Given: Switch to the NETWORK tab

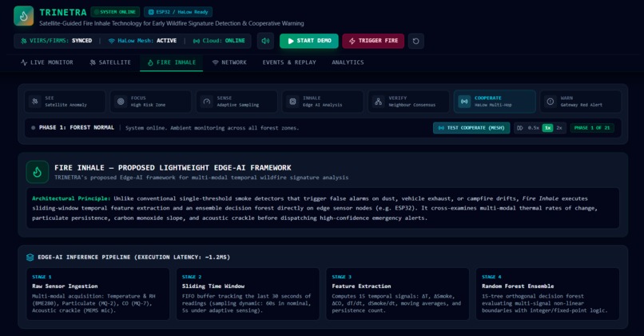Looking at the screenshot, I should click(x=229, y=62).
